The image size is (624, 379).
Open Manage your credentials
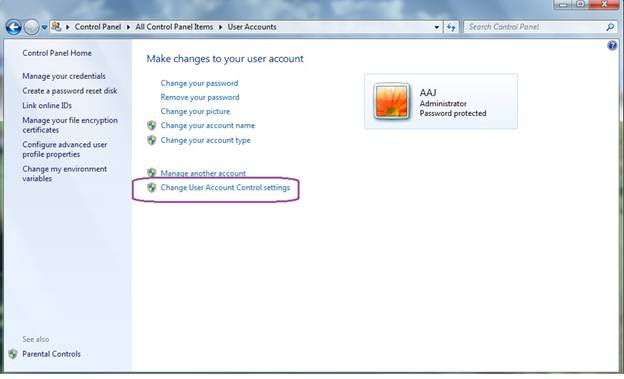(64, 76)
